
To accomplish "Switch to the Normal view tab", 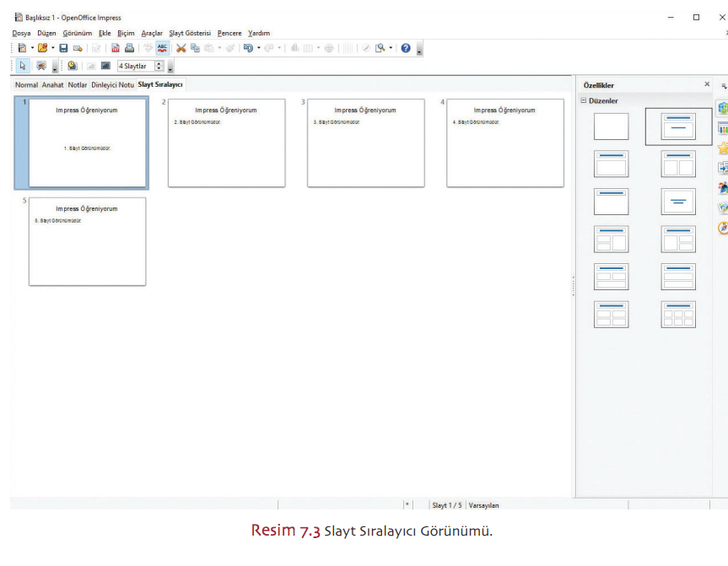I will click(26, 84).
